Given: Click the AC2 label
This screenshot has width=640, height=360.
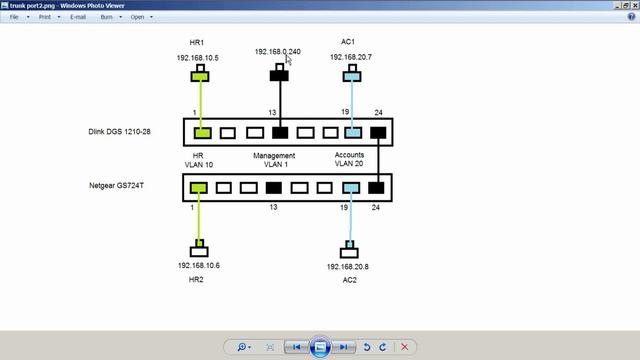Looking at the screenshot, I should tap(349, 280).
